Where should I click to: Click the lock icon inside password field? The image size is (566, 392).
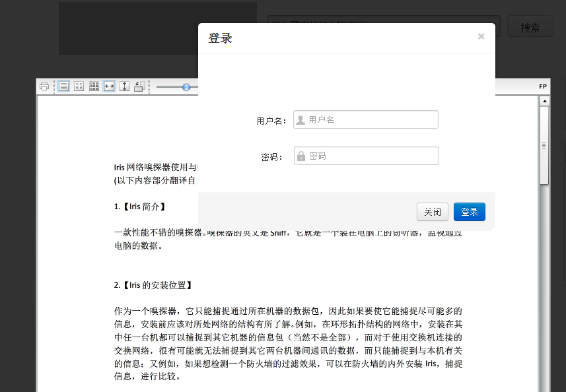(301, 156)
